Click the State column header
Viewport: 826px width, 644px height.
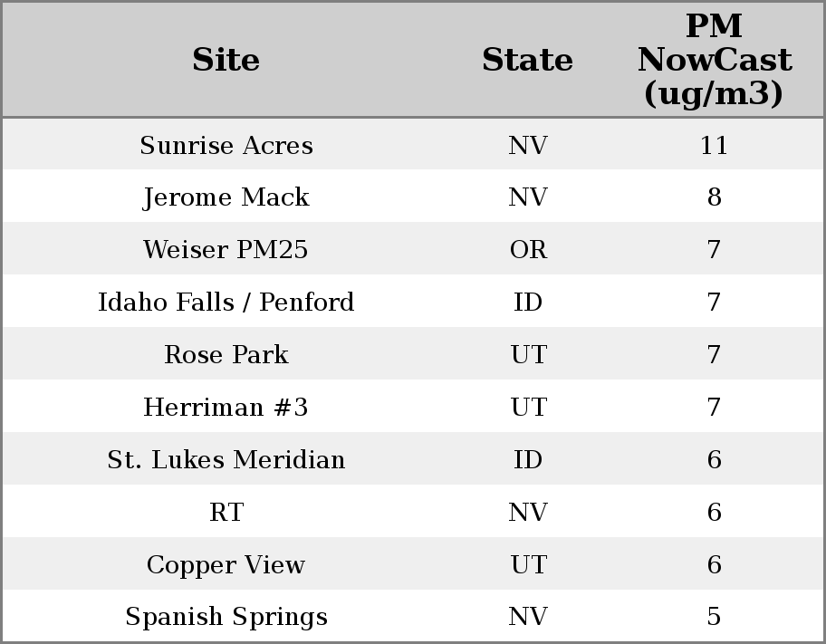(x=527, y=61)
